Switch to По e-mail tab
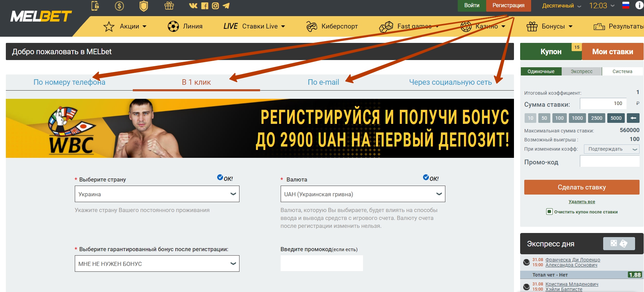 point(323,82)
